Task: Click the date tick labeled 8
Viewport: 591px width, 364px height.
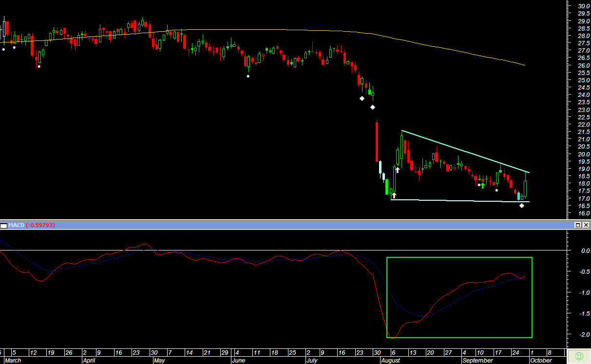Action: [550, 353]
